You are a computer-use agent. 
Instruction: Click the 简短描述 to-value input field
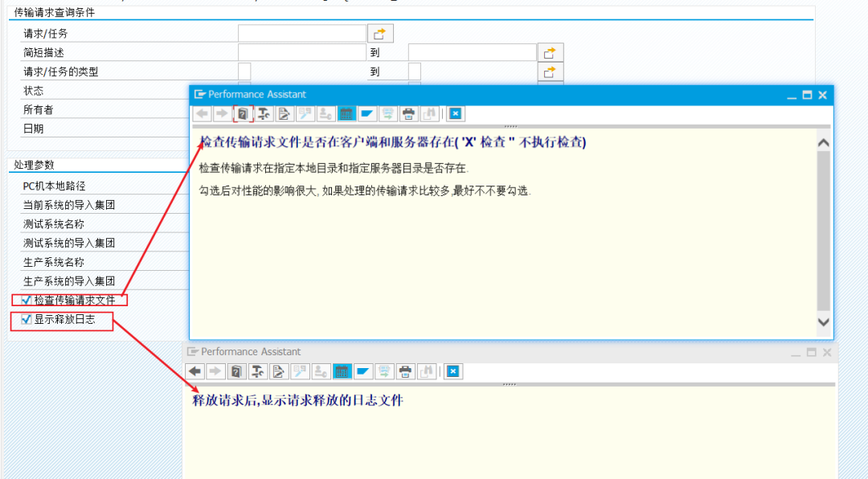pos(473,52)
